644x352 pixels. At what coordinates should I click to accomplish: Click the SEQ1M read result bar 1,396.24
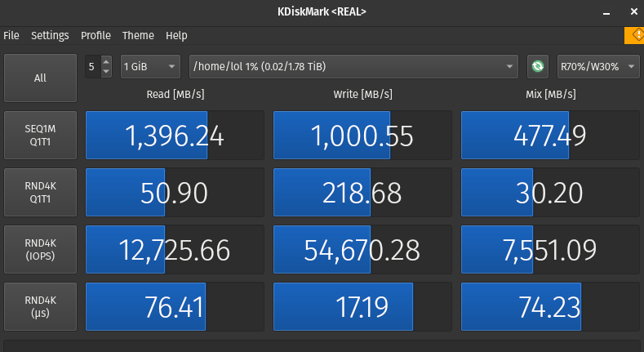(175, 136)
